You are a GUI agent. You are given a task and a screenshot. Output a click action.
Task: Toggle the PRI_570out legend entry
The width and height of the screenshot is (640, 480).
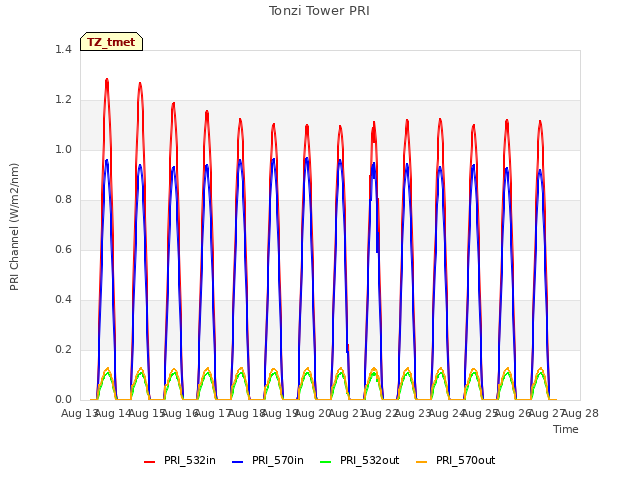tap(456, 460)
